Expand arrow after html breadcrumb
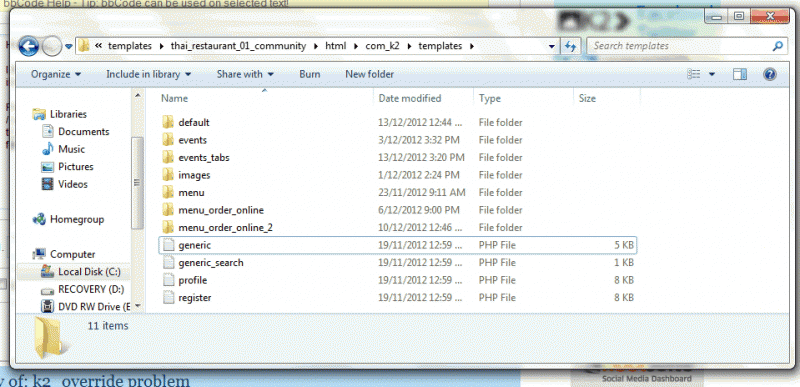Viewport: 800px width, 387px height. (356, 46)
